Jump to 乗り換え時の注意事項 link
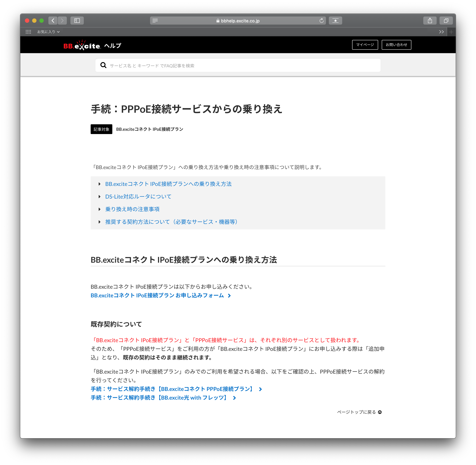The width and height of the screenshot is (476, 465). 132,209
